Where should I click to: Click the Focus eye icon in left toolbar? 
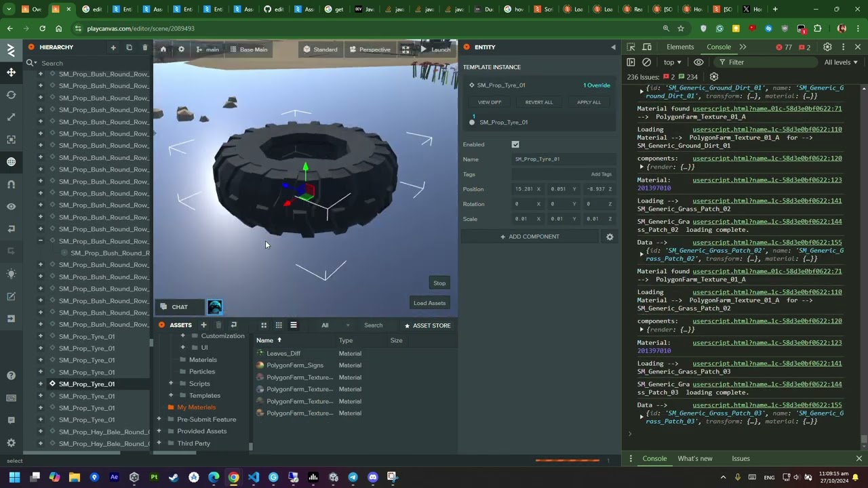pyautogui.click(x=11, y=207)
